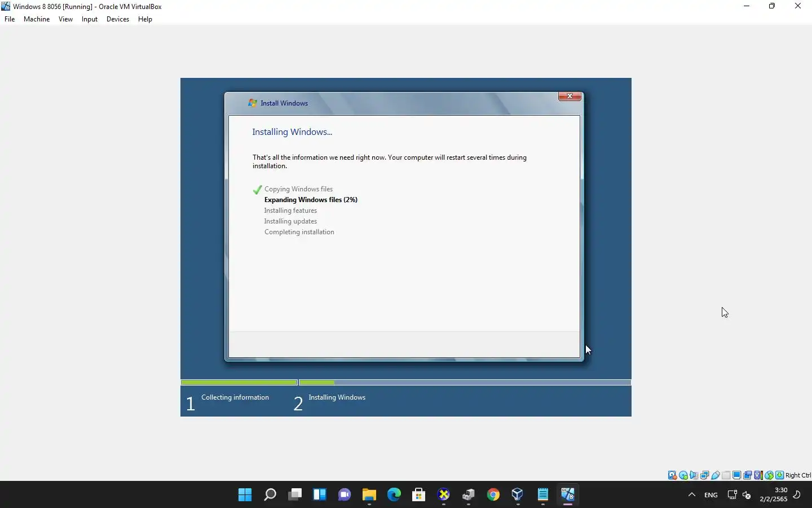This screenshot has width=812, height=508.
Task: Click the Right Ctrl host key label
Action: click(798, 475)
